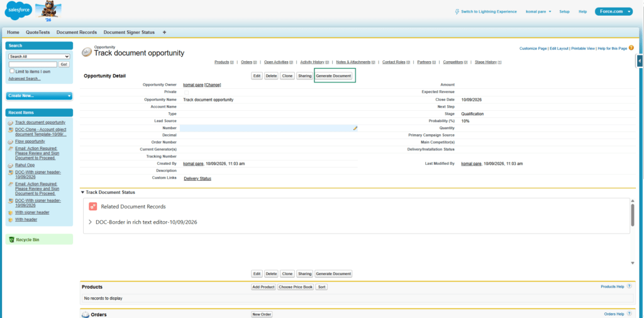Click the Go! search button
644x318 pixels.
point(64,65)
